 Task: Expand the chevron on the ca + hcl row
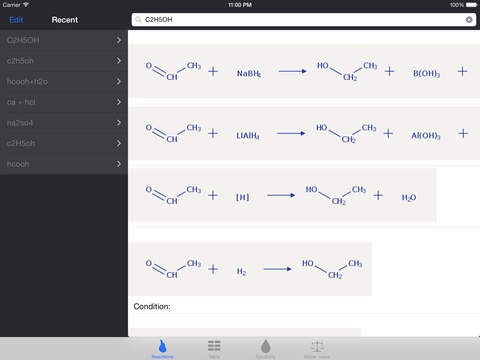click(x=119, y=102)
